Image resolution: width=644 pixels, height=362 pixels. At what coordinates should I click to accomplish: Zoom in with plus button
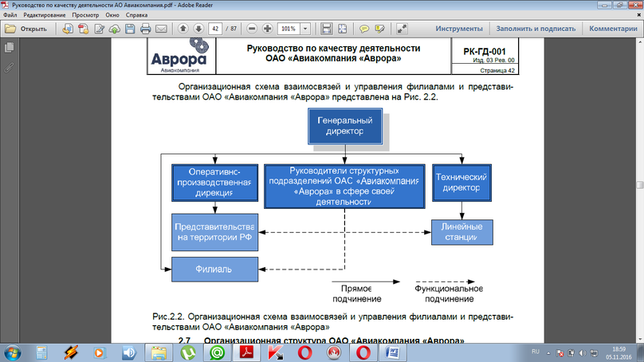(267, 29)
